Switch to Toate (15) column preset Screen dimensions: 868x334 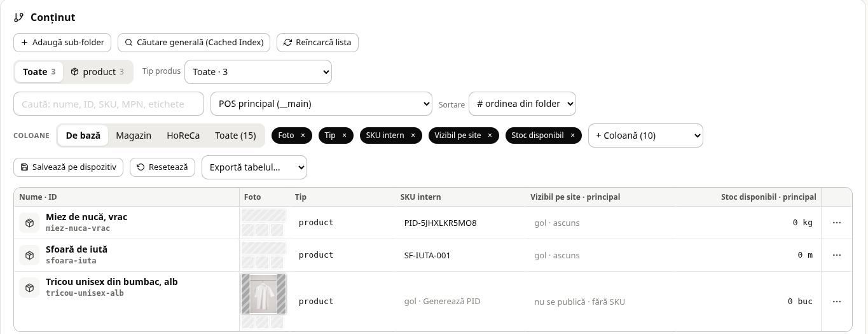pyautogui.click(x=235, y=136)
